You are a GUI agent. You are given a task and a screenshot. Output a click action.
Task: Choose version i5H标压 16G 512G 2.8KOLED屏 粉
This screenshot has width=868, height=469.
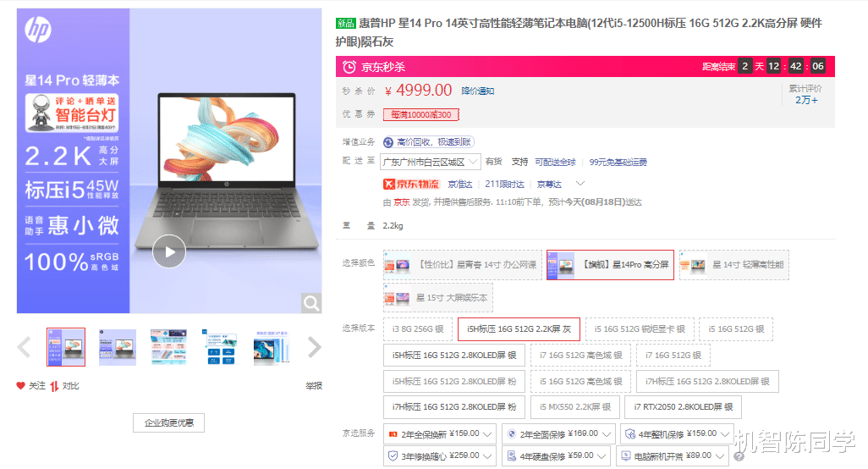pyautogui.click(x=454, y=381)
